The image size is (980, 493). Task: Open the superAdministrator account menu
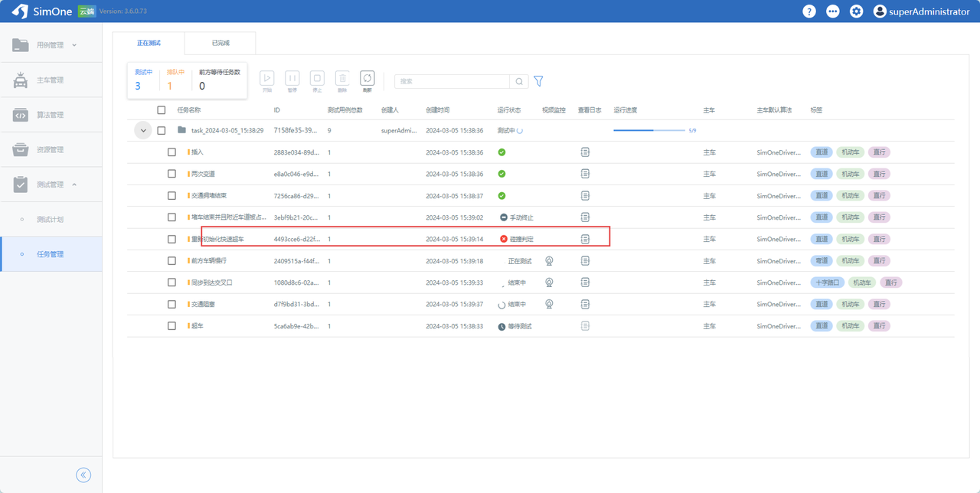pos(921,11)
